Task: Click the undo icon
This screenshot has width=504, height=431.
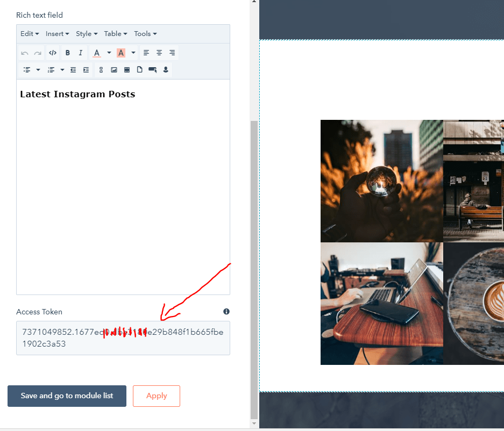Action: pyautogui.click(x=25, y=53)
